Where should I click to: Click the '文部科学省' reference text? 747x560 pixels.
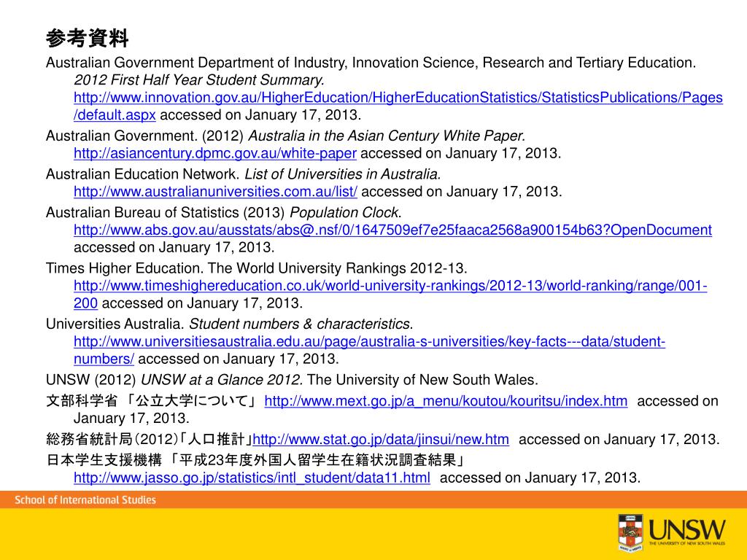tap(82, 401)
